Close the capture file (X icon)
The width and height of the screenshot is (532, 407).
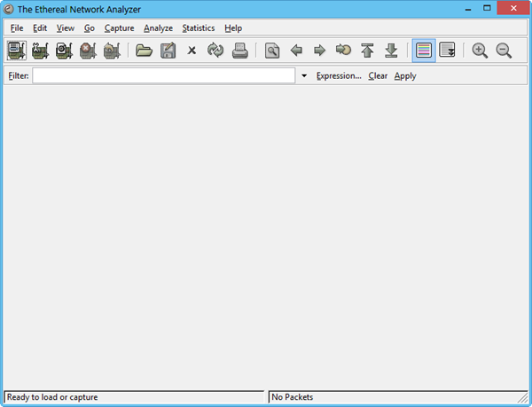point(192,51)
